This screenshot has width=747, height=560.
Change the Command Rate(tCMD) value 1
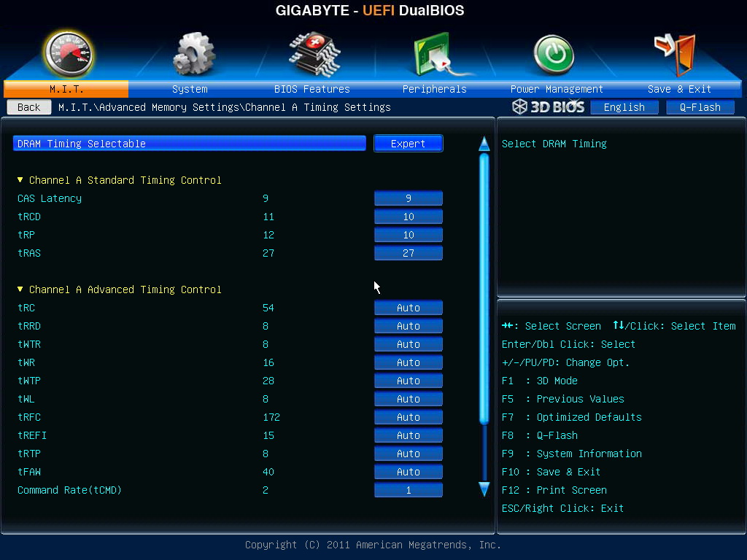click(409, 490)
